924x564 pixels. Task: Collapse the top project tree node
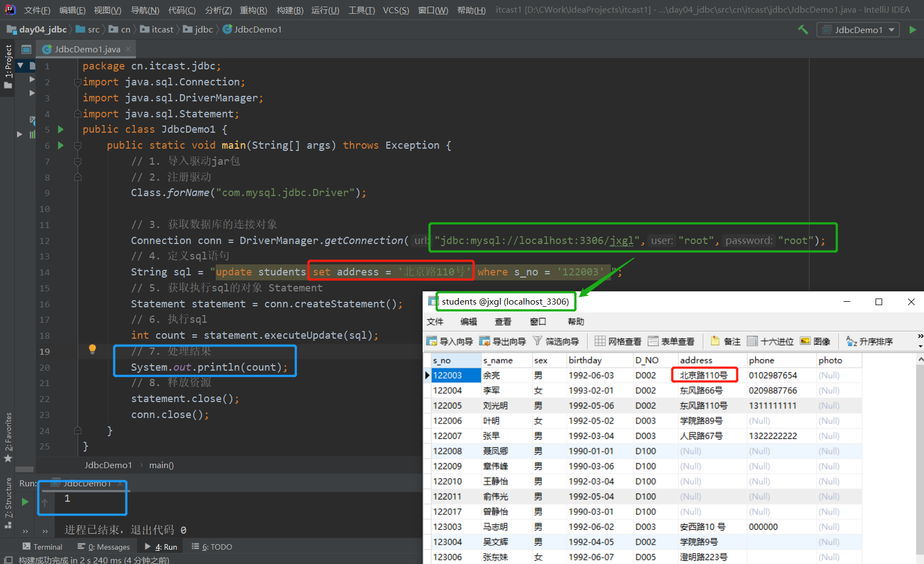coord(20,66)
